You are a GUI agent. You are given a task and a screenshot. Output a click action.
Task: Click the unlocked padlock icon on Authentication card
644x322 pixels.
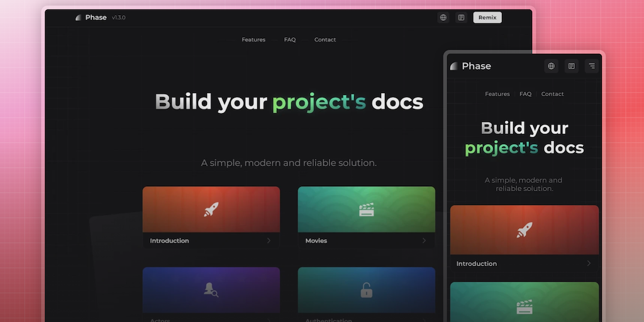[367, 290]
